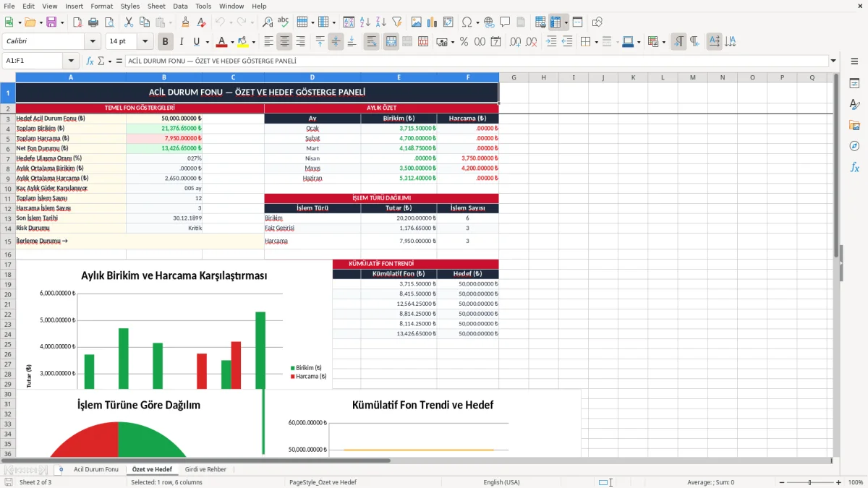Click Sort Ascending icon
Image resolution: width=868 pixels, height=488 pixels.
coord(365,22)
